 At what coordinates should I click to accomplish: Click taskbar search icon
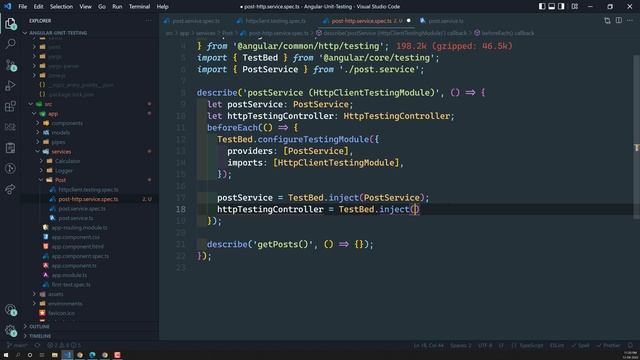click(18, 355)
